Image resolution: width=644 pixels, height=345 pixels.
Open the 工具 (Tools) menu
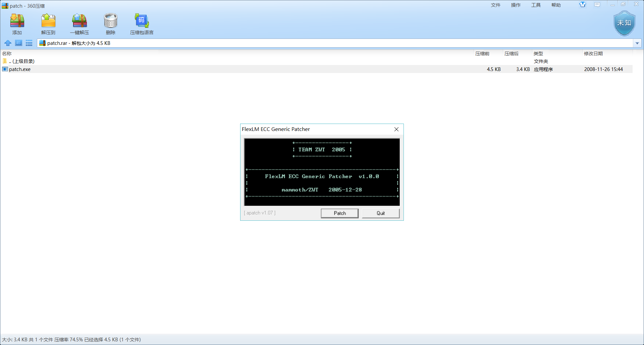(x=536, y=5)
